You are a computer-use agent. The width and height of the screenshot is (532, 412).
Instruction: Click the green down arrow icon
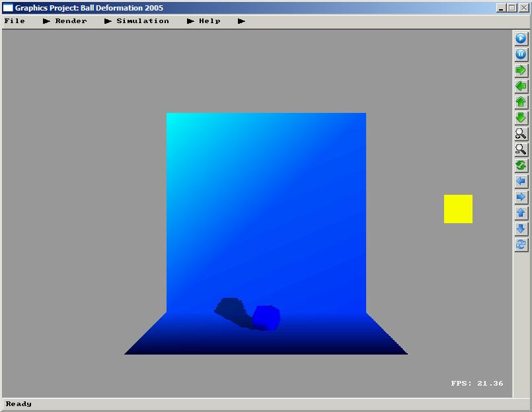coord(521,118)
